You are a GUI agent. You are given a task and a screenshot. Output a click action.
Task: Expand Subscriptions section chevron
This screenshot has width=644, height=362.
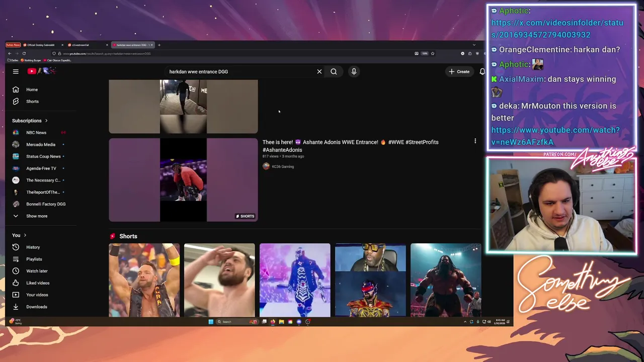[46, 121]
